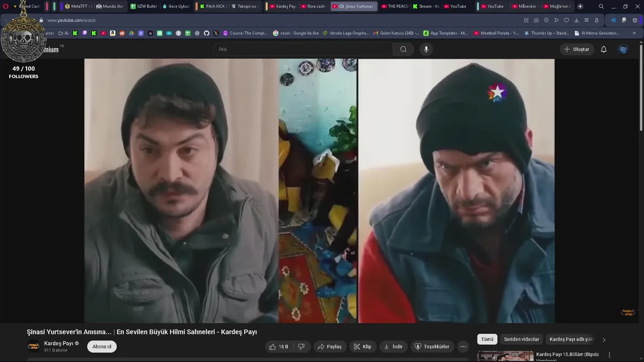Click the heart bookmark icon in address bar
Image resolution: width=644 pixels, height=362 pixels.
coord(567,20)
